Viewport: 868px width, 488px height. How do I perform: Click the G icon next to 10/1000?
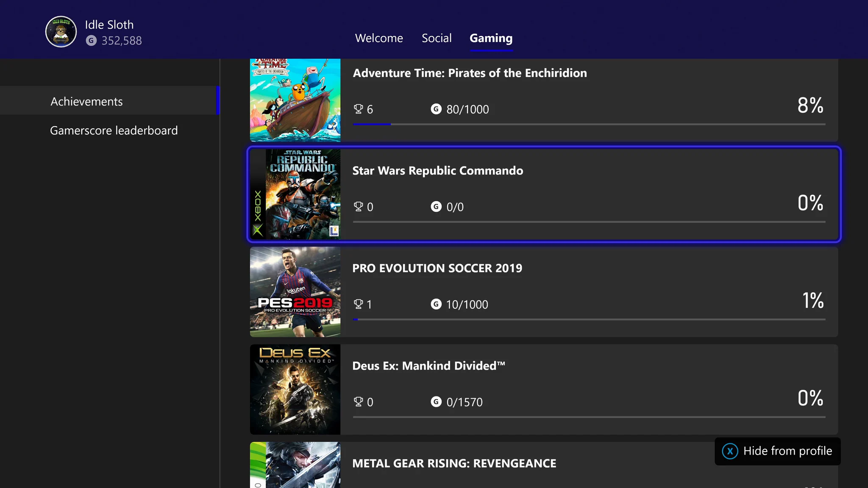pyautogui.click(x=436, y=304)
